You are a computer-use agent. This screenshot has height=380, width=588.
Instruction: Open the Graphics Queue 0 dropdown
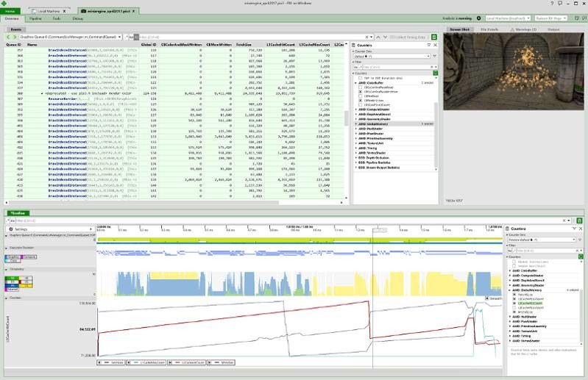71,37
